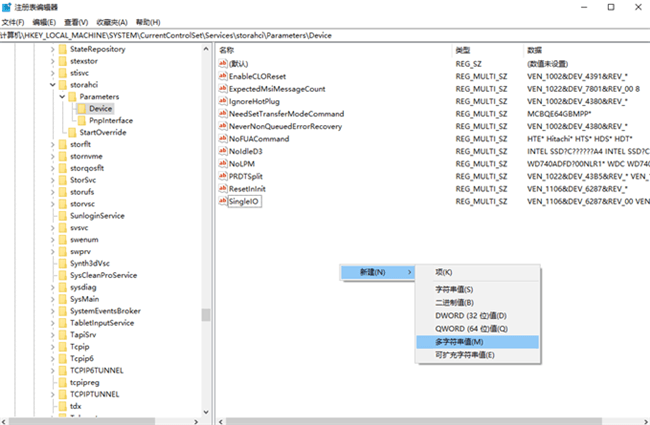Open the 编辑(E) menu
The width and height of the screenshot is (650, 425).
(44, 22)
